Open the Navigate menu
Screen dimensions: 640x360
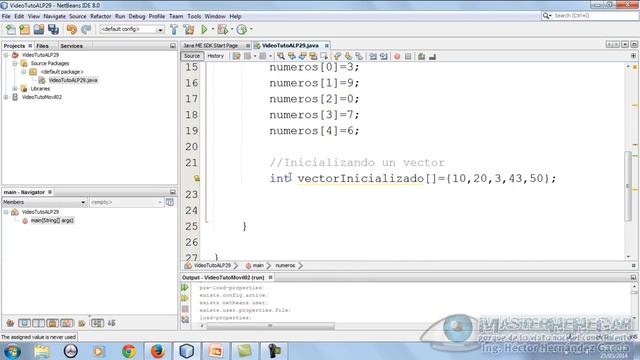click(54, 16)
